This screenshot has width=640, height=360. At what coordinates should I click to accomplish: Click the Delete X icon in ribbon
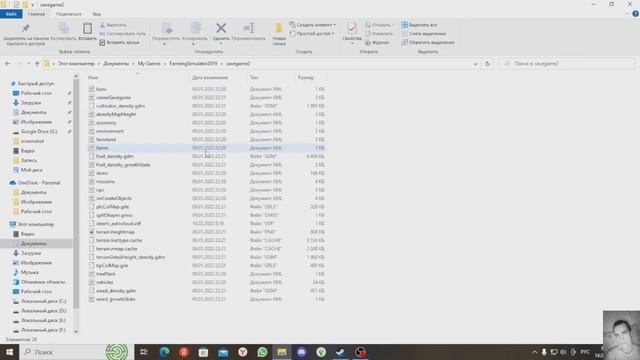221,28
